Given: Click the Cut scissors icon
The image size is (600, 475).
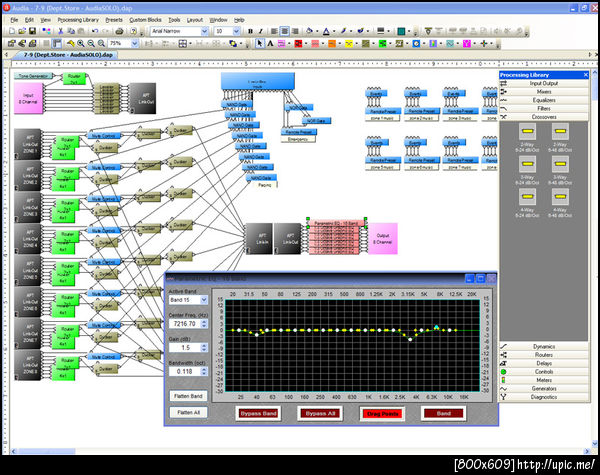Looking at the screenshot, I should (x=60, y=31).
